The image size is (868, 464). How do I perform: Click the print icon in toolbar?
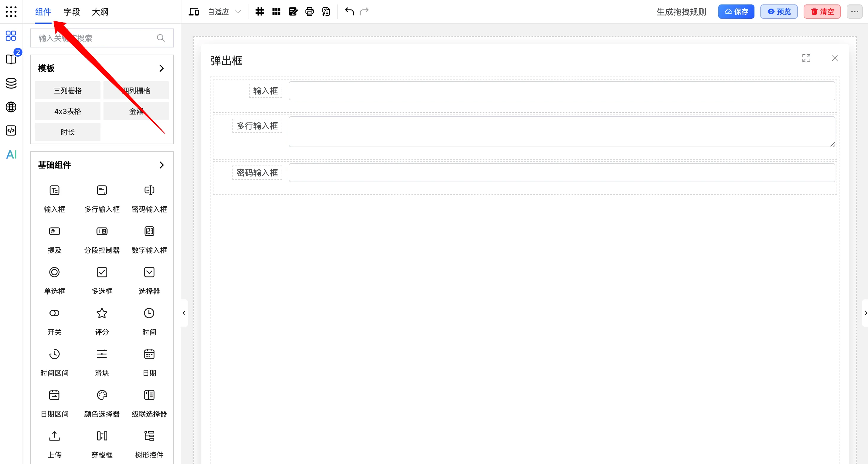pos(309,11)
